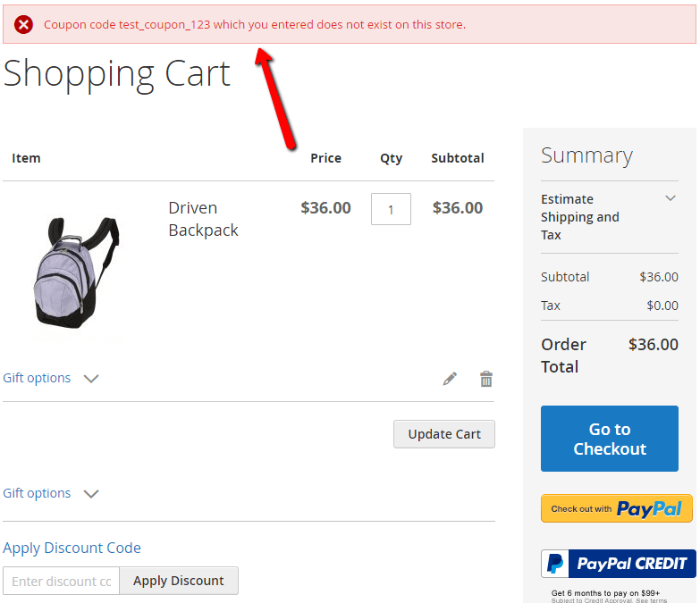Image resolution: width=700 pixels, height=603 pixels.
Task: Proceed with Go to Checkout button
Action: tap(610, 439)
